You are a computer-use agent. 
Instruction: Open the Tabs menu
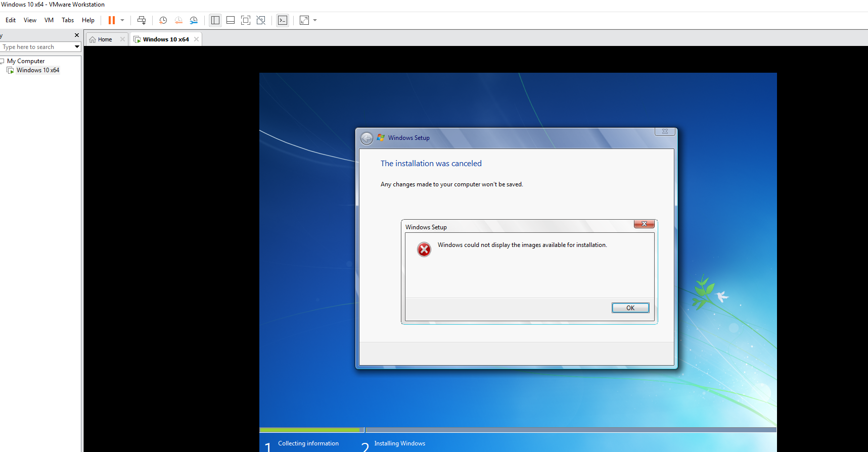click(x=68, y=20)
